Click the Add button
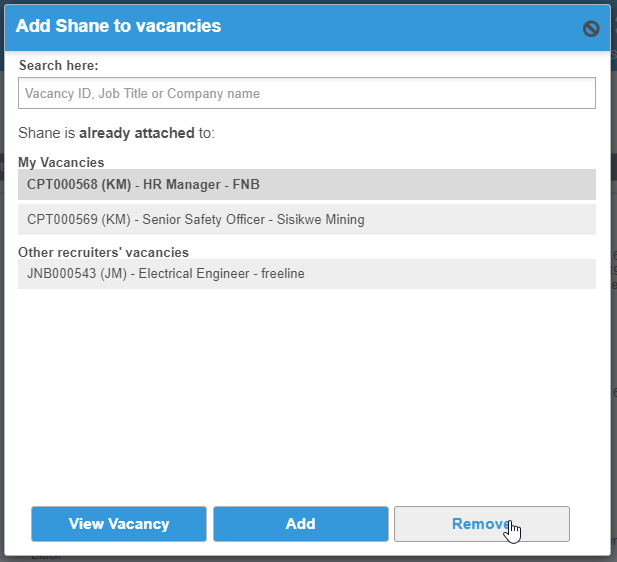Image resolution: width=617 pixels, height=562 pixels. (300, 524)
